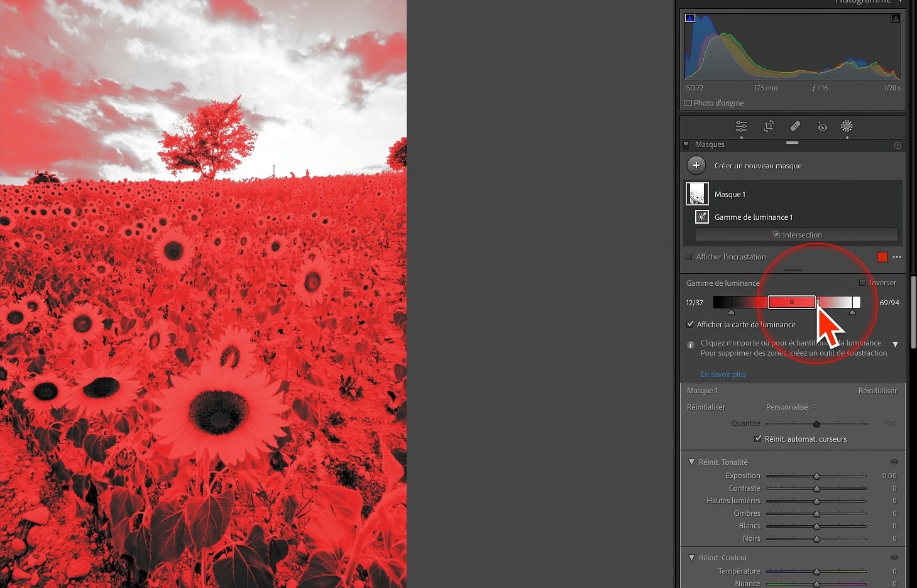Click the Gamme de luminance 1 component icon
This screenshot has height=588, width=917.
(702, 217)
